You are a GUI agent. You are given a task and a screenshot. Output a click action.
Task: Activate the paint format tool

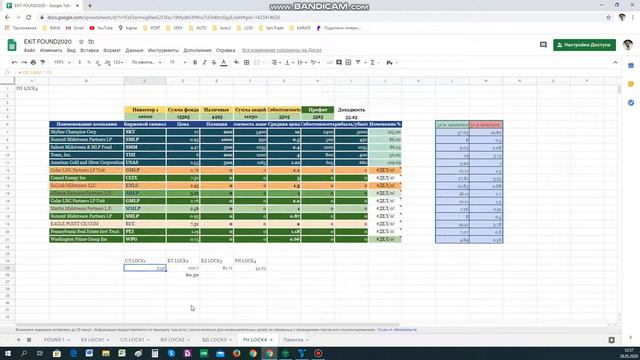pos(42,62)
